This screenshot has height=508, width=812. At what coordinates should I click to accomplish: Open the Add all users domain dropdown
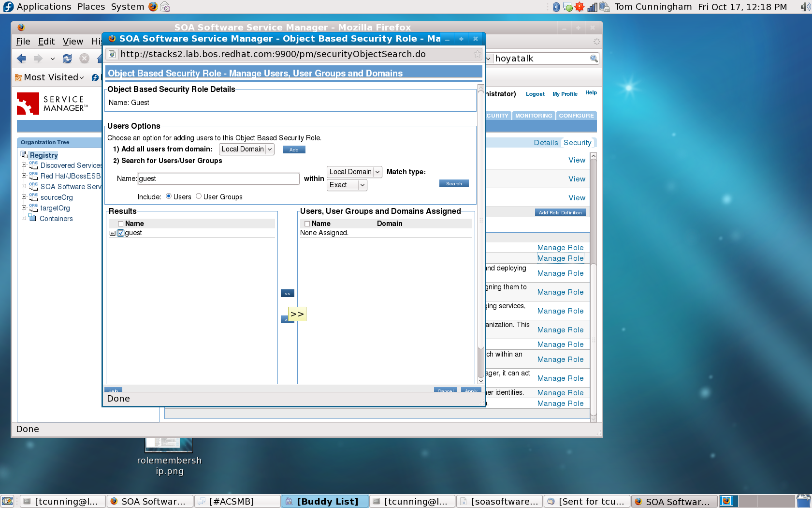coord(247,149)
